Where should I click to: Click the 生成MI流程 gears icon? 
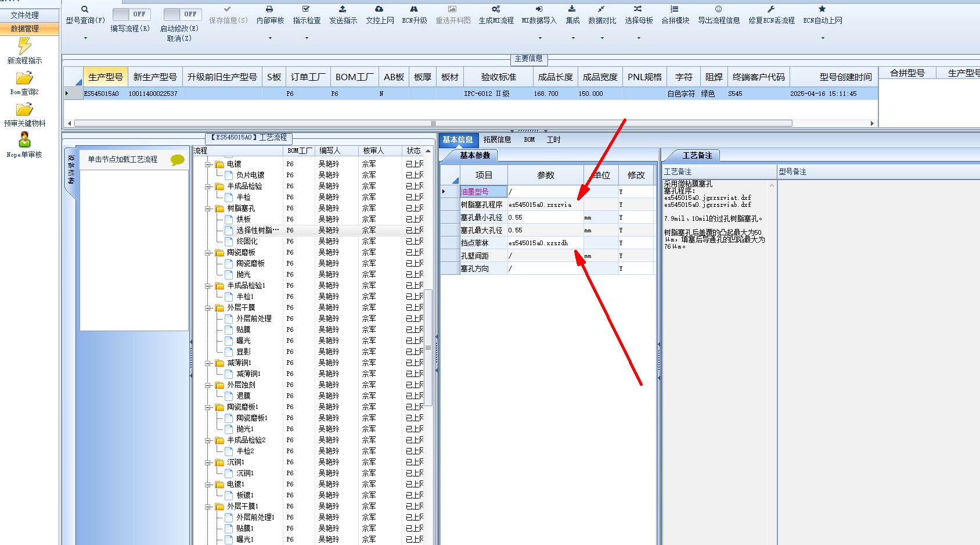coord(496,9)
